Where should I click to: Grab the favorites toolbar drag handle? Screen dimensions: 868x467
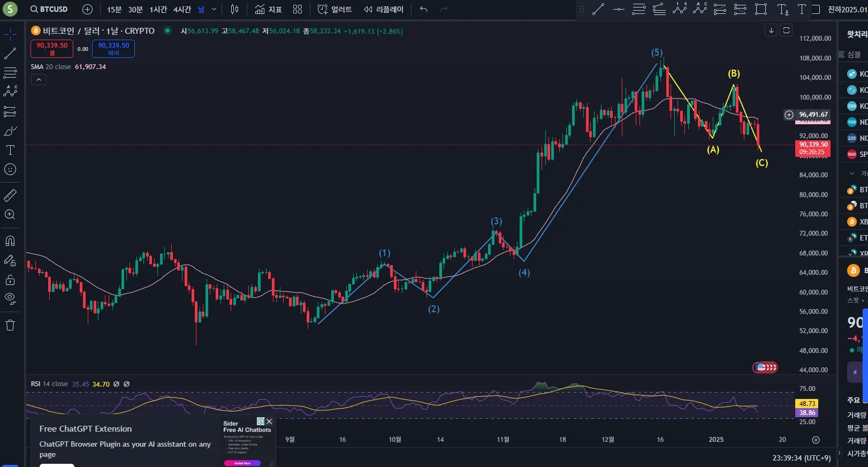tap(582, 9)
